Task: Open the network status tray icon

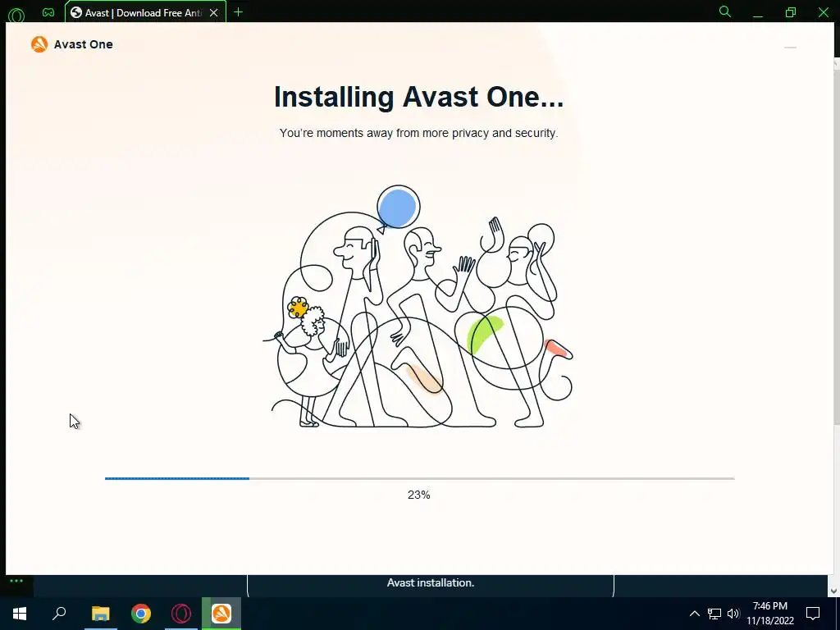Action: 714,614
